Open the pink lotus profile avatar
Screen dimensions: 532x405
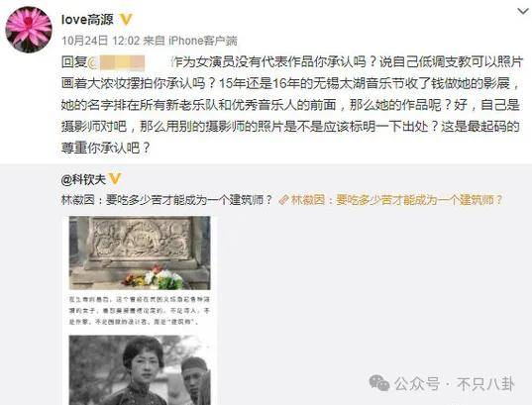pyautogui.click(x=29, y=30)
